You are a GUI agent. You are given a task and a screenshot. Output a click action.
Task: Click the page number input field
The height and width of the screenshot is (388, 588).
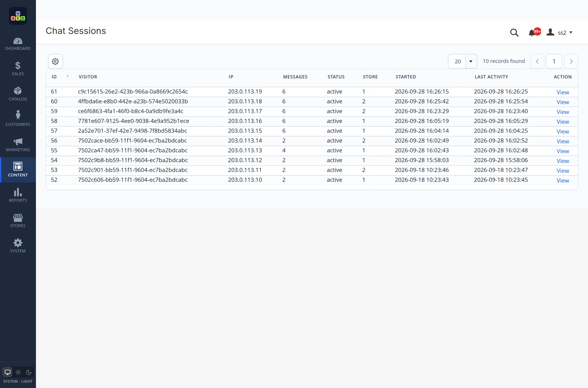click(554, 61)
